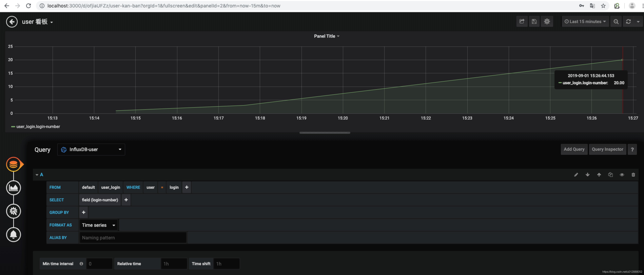Open the browser translate icon

[592, 6]
